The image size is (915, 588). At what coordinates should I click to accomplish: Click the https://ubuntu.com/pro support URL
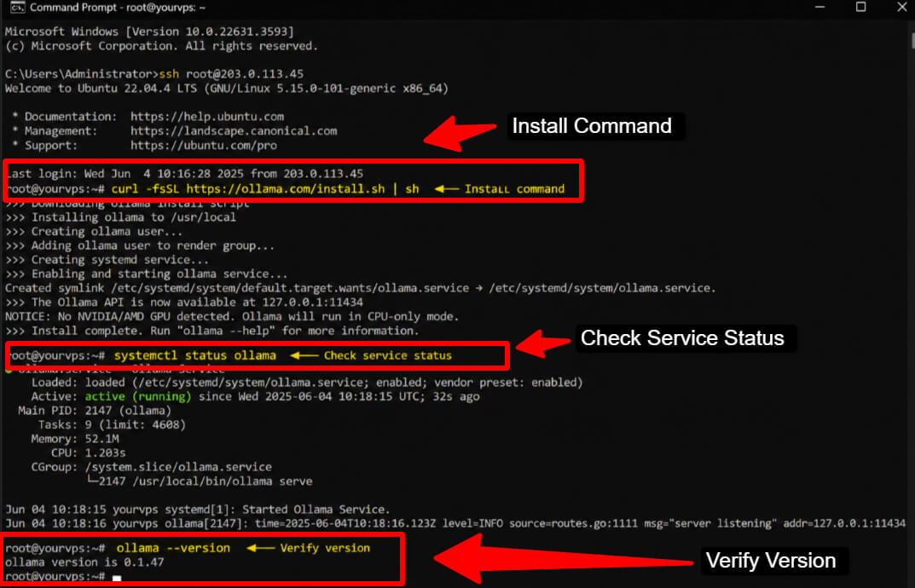[204, 145]
